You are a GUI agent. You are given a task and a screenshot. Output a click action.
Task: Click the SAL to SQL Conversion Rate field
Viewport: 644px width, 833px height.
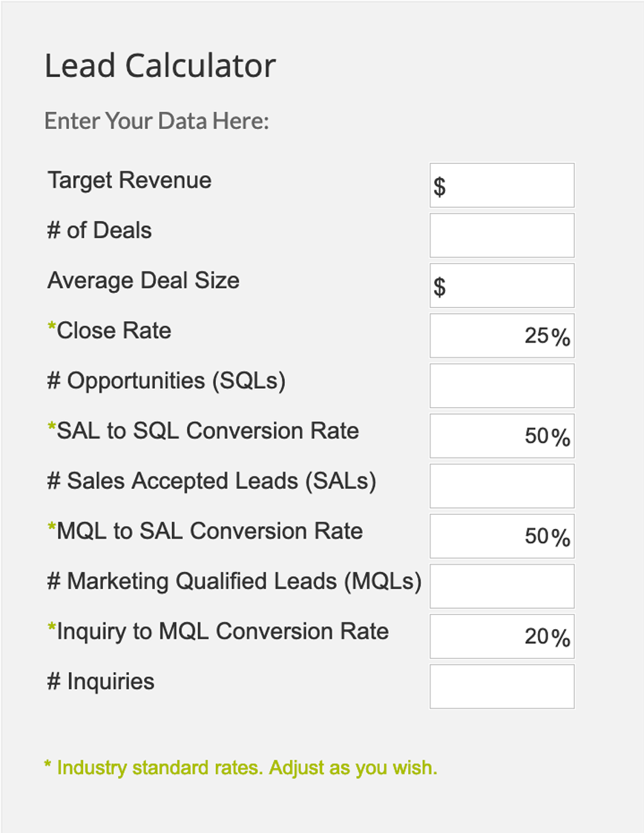(502, 435)
